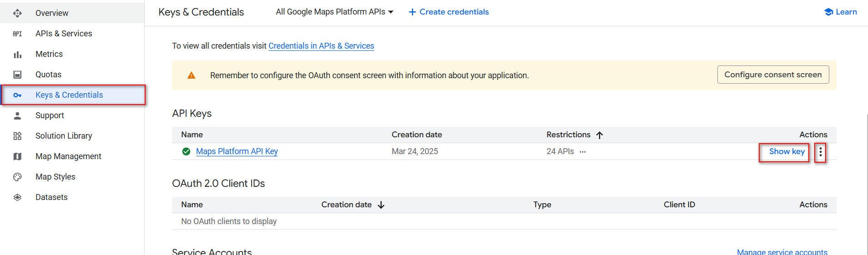Click the Datasets layers icon

(x=17, y=197)
